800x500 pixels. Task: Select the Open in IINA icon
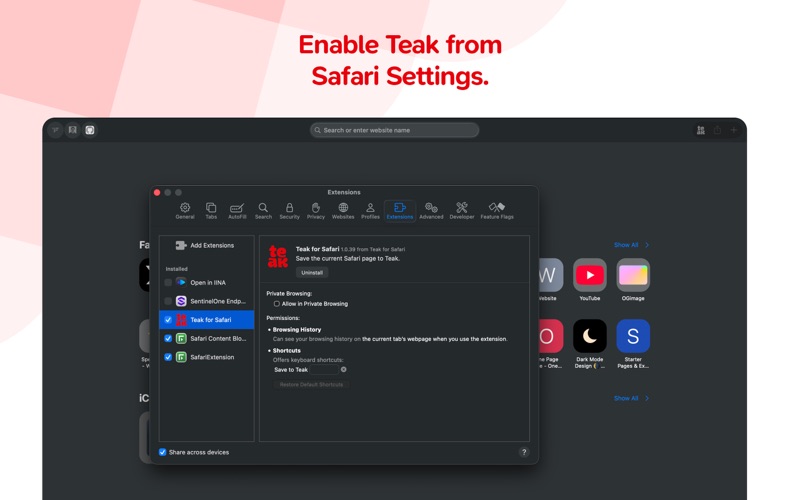tap(181, 282)
